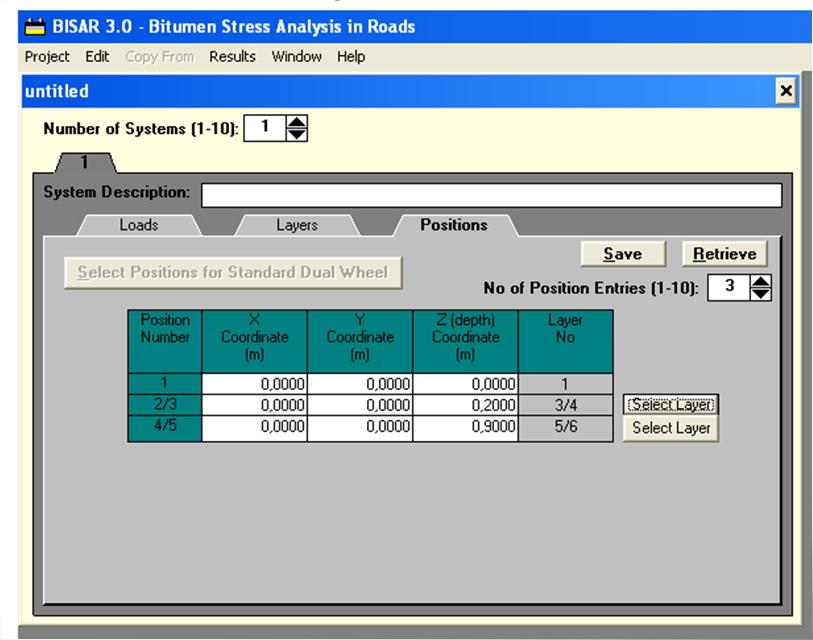Click Select Positions for Standard Dual Wheel
The height and width of the screenshot is (640, 813).
(233, 273)
